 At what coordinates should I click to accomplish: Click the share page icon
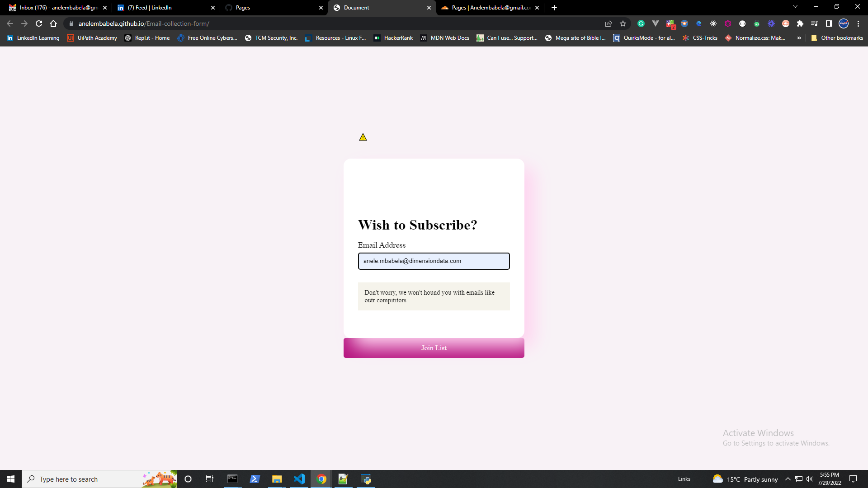point(609,23)
